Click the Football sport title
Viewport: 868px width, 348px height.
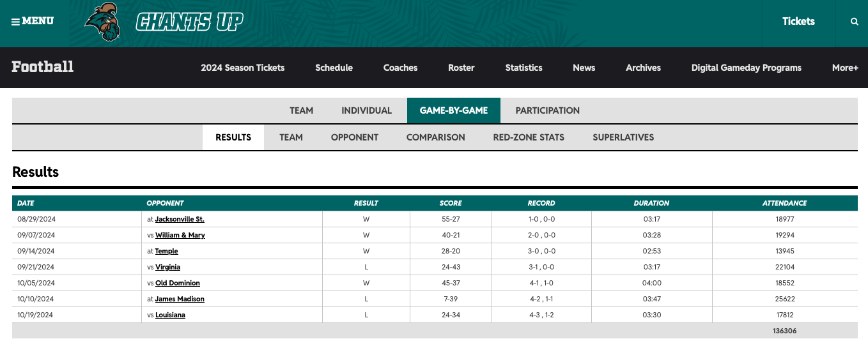[43, 67]
